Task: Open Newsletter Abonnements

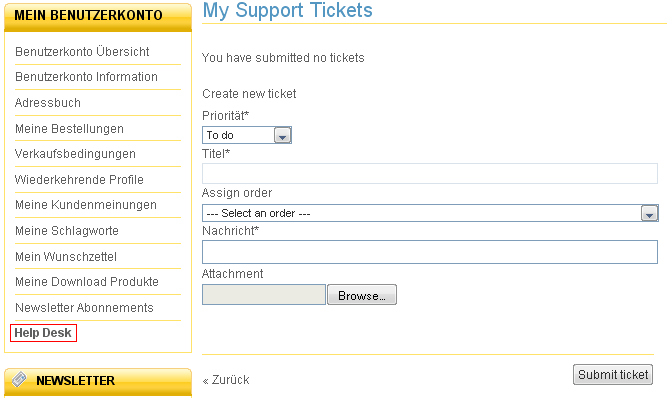Action: [x=84, y=308]
